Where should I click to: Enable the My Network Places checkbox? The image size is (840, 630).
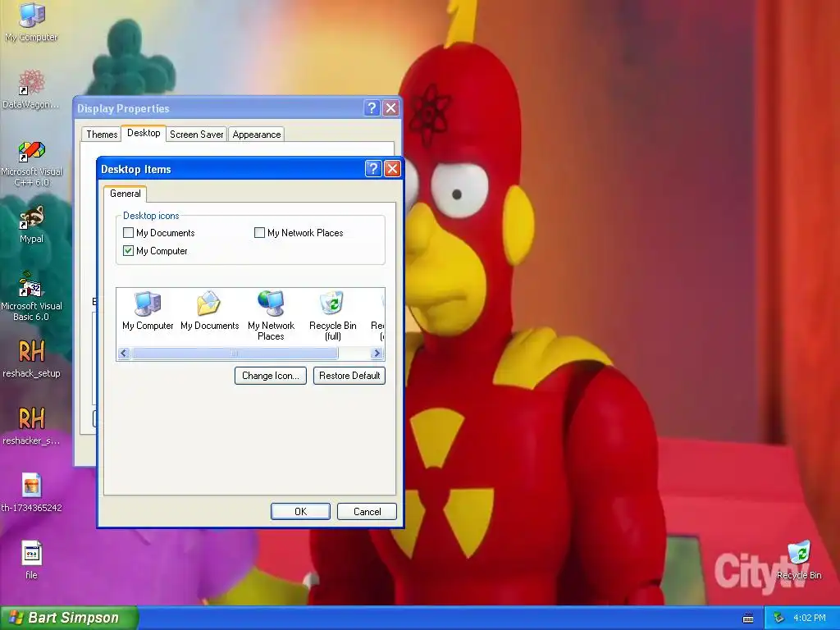click(x=259, y=232)
